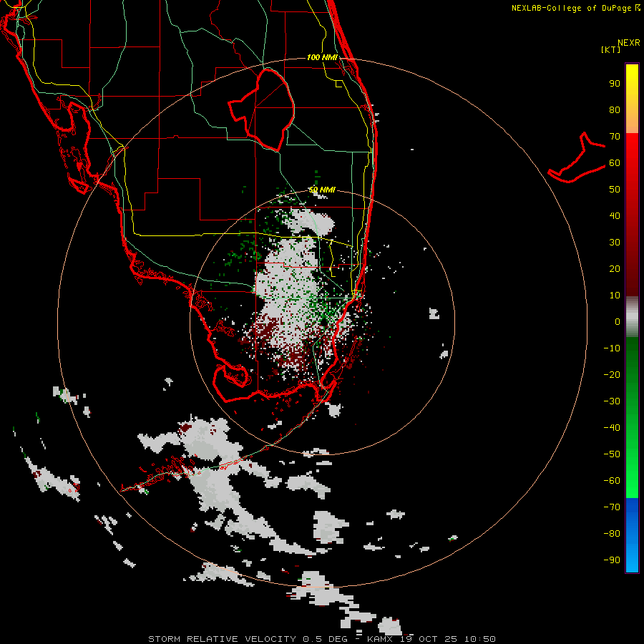Select the positive 20 scale value
Screen dimensions: 644x644
click(615, 269)
